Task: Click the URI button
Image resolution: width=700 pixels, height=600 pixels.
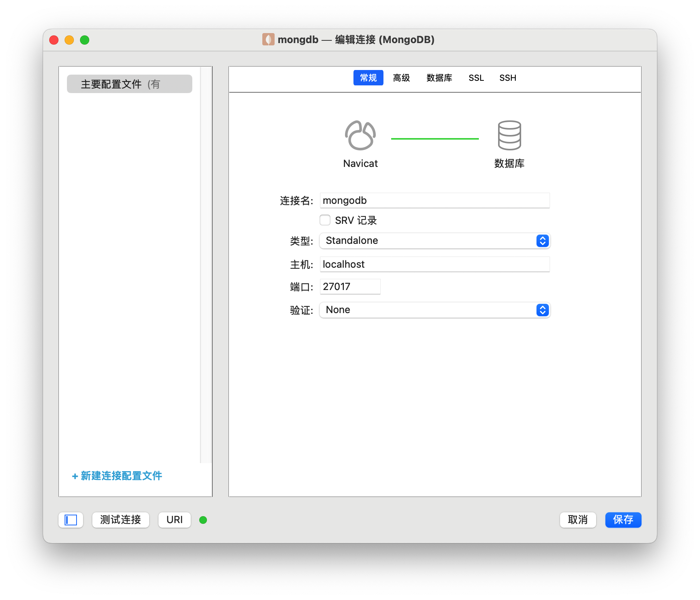Action: point(175,520)
